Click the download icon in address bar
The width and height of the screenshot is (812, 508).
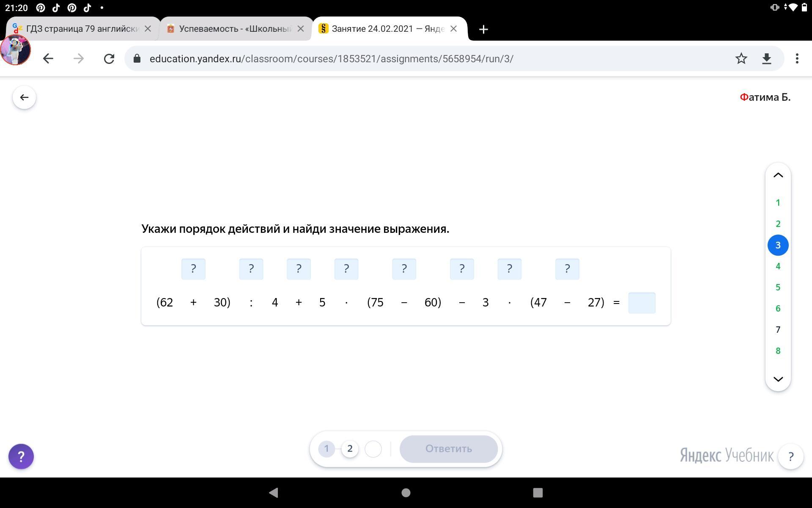766,58
